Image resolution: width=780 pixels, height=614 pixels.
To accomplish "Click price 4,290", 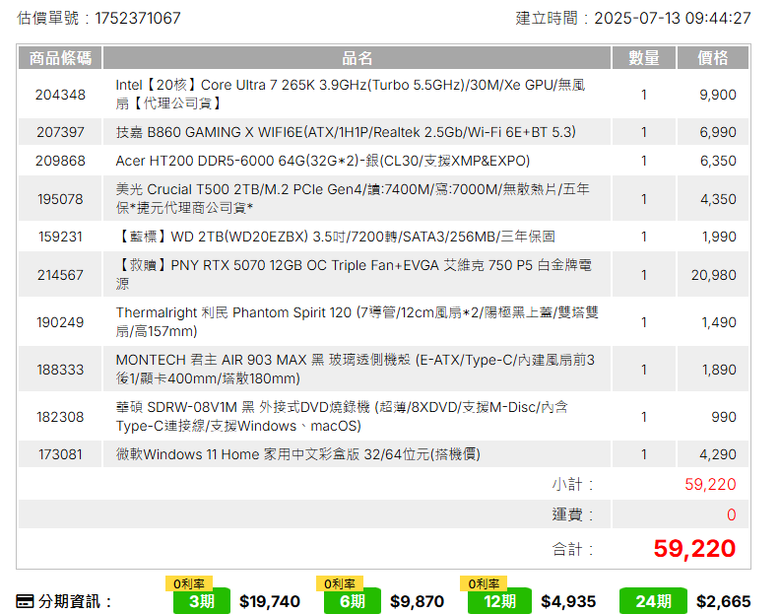I will pos(717,454).
